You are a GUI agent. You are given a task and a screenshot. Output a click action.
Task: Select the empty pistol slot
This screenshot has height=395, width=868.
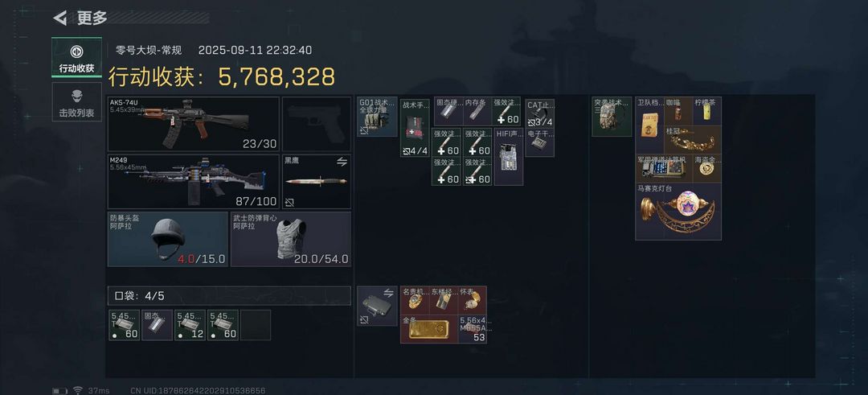click(317, 124)
